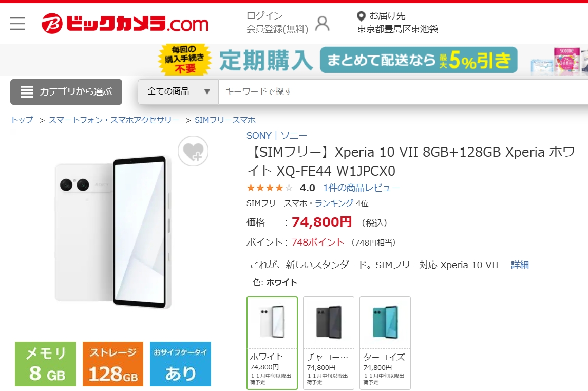
Task: Click the BicCamera.com logo
Action: [x=124, y=23]
